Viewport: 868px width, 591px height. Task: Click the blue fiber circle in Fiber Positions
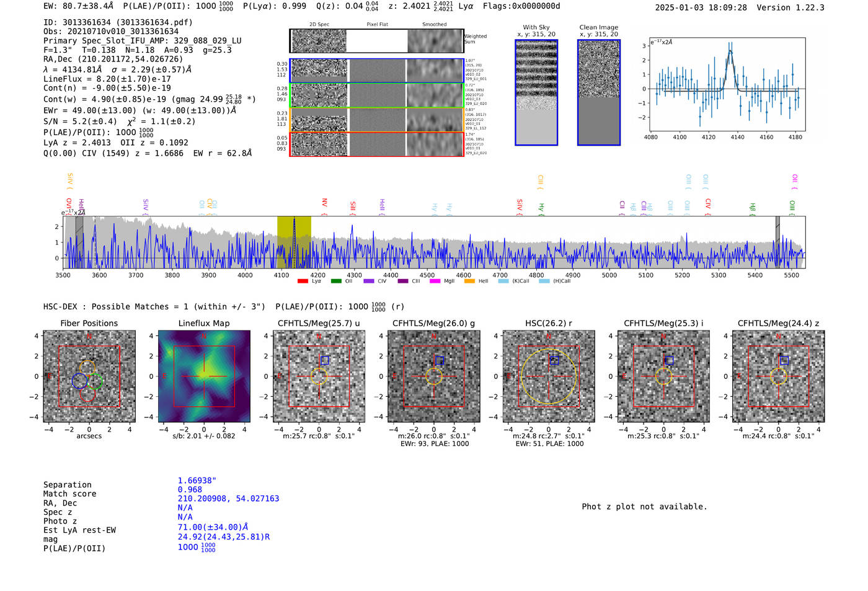tap(79, 381)
